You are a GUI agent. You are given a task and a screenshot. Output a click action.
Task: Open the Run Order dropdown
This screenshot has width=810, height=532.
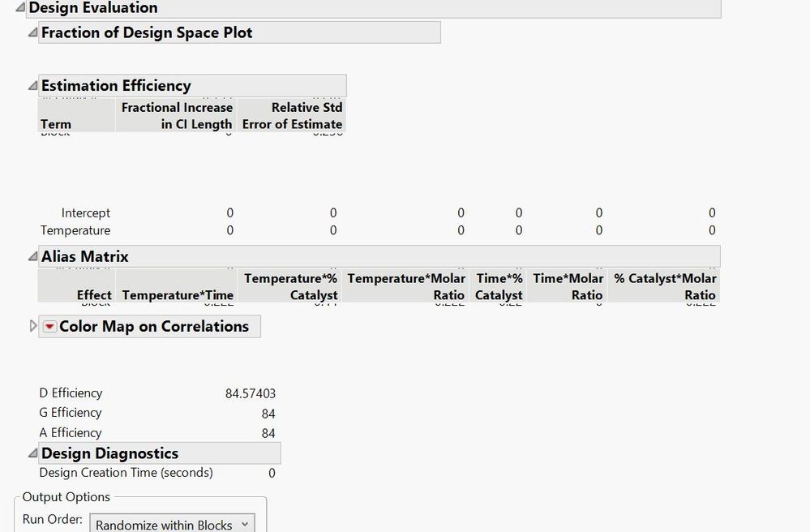(172, 525)
